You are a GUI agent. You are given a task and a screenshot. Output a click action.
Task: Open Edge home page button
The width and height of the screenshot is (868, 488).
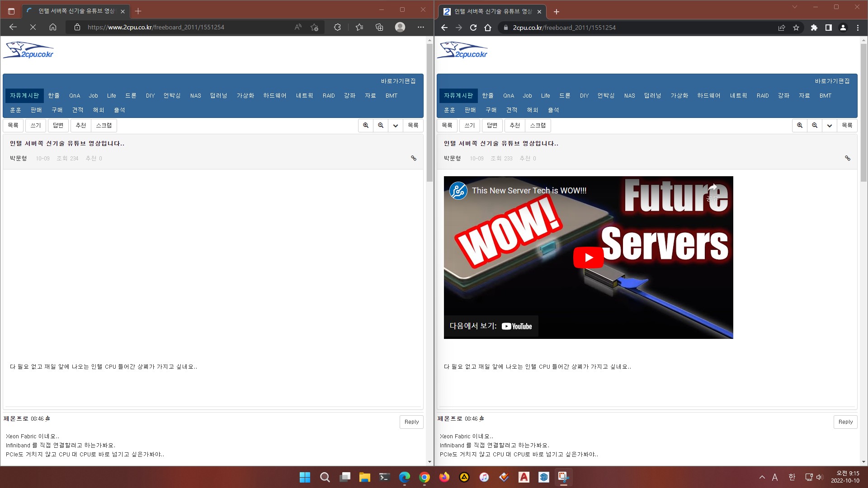(53, 27)
